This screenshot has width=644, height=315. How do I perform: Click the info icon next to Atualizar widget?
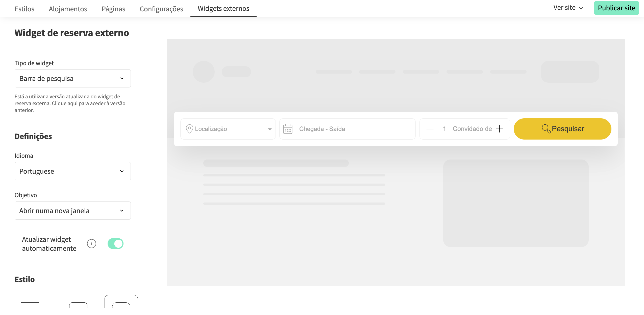(x=91, y=243)
